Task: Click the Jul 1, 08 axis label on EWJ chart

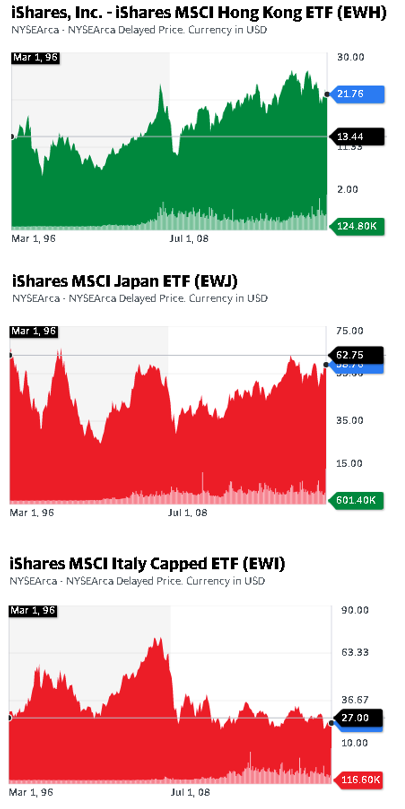Action: pos(189,513)
